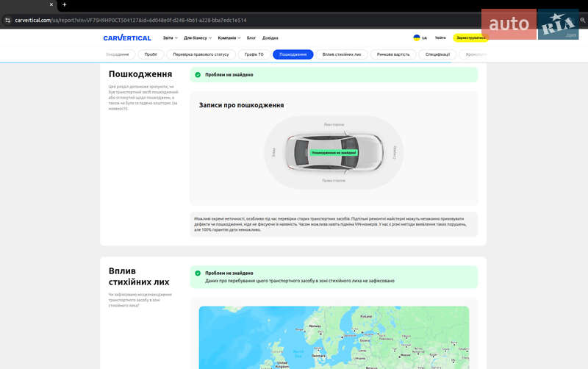Click the green checkmark in the стихійних лих status banner
This screenshot has height=369, width=588.
click(x=198, y=273)
